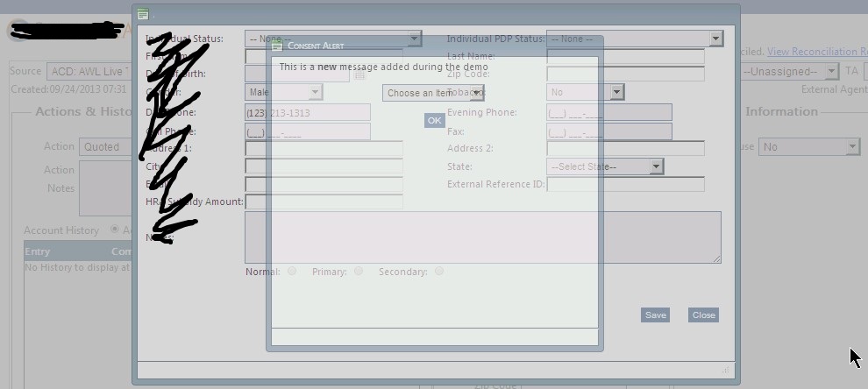Click the Zip Code field in the form
The image size is (868, 389).
625,74
